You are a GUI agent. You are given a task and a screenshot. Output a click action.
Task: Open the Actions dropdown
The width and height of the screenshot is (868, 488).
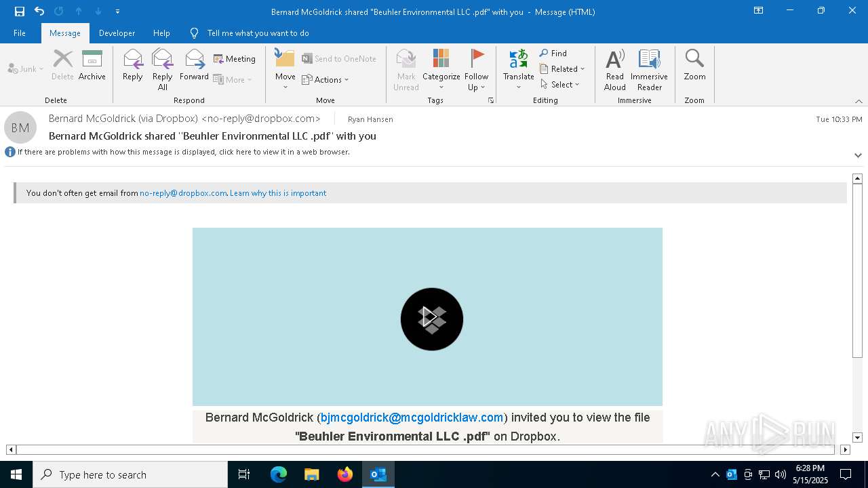(325, 79)
